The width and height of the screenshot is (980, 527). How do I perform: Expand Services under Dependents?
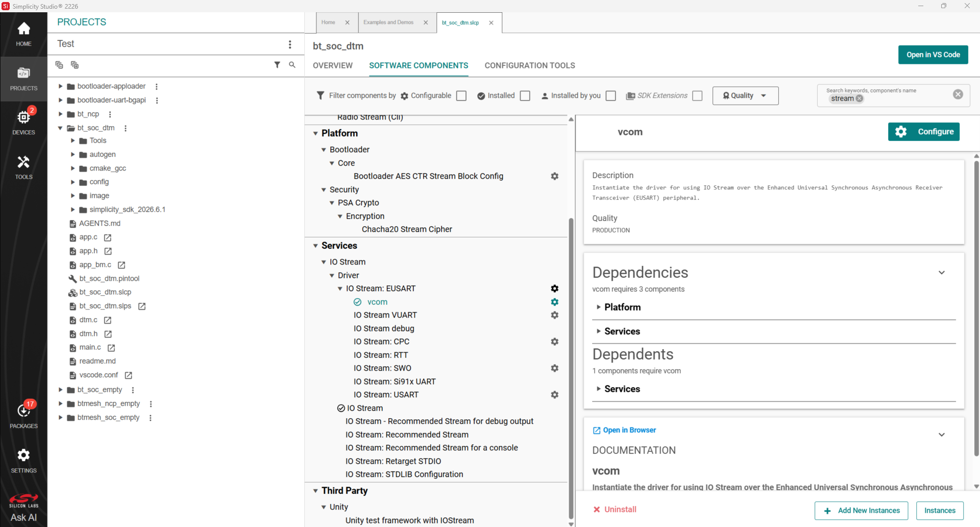599,389
